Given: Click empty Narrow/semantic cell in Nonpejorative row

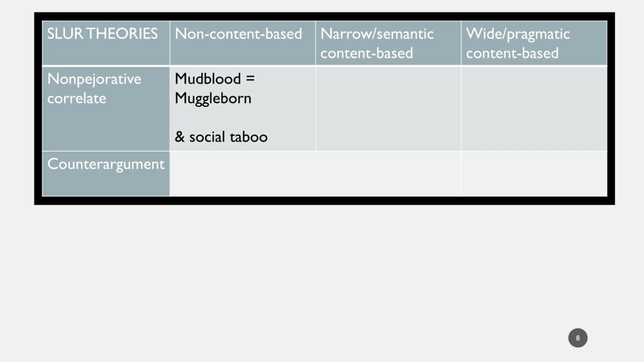Looking at the screenshot, I should 388,109.
